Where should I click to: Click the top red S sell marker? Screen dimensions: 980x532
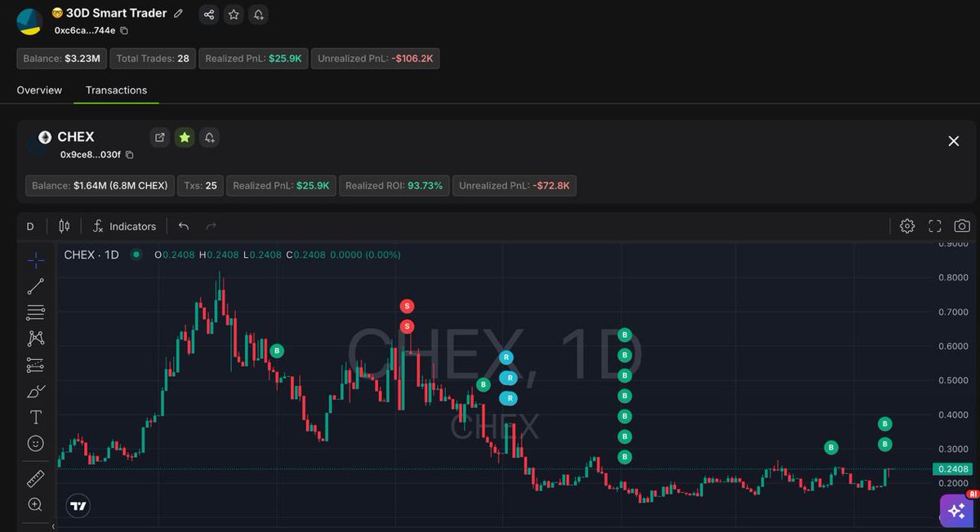point(408,306)
